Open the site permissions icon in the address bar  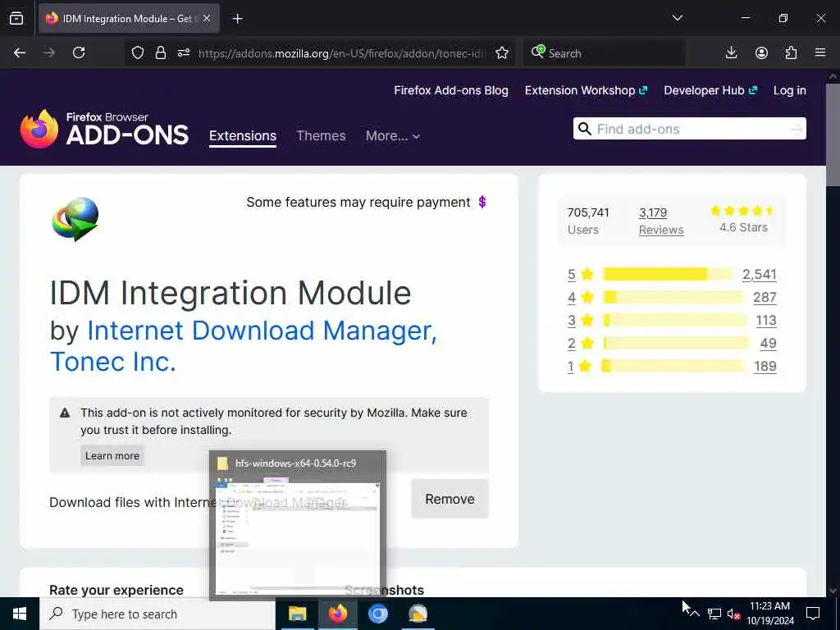point(184,53)
